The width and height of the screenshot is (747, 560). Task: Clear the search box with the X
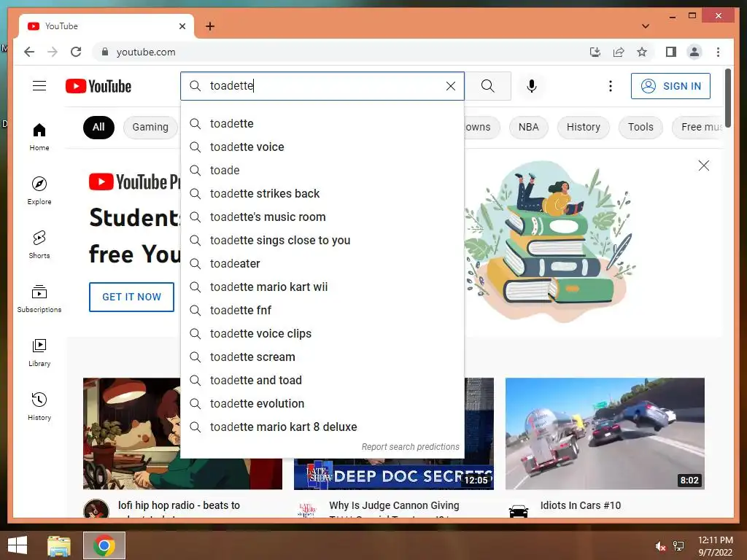coord(451,86)
